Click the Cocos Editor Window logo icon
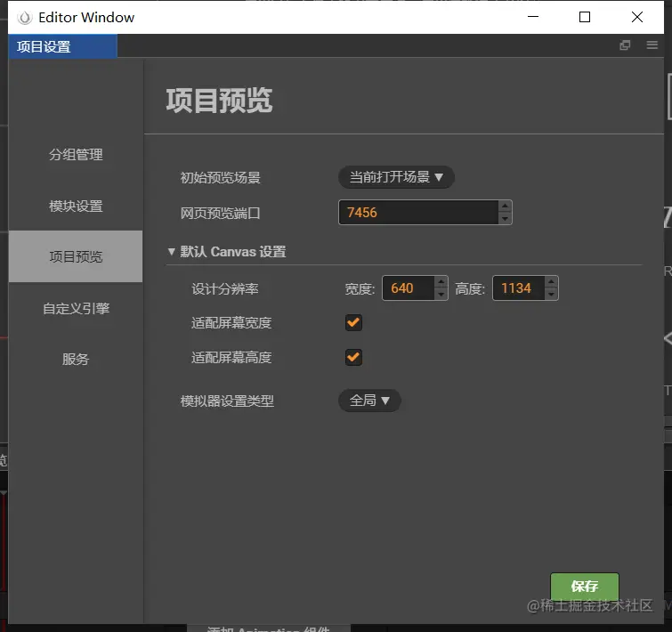This screenshot has height=632, width=672. (25, 18)
